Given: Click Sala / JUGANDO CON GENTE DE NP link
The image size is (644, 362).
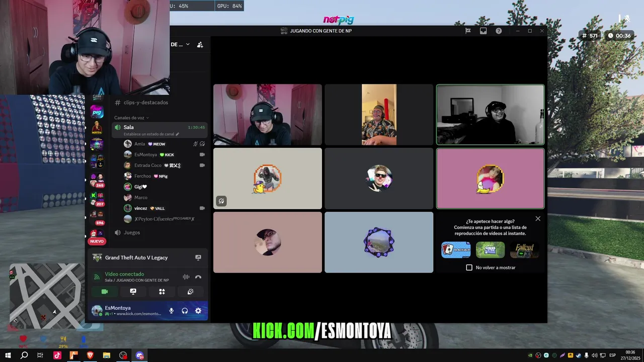Looking at the screenshot, I should click(x=137, y=280).
